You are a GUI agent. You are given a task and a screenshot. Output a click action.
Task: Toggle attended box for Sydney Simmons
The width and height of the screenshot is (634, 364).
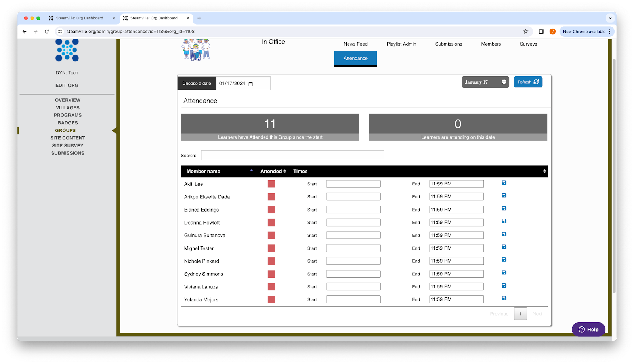click(271, 274)
